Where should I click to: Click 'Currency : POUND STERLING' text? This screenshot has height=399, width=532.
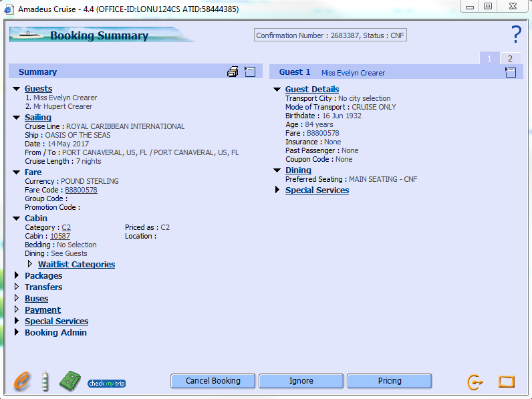point(72,181)
